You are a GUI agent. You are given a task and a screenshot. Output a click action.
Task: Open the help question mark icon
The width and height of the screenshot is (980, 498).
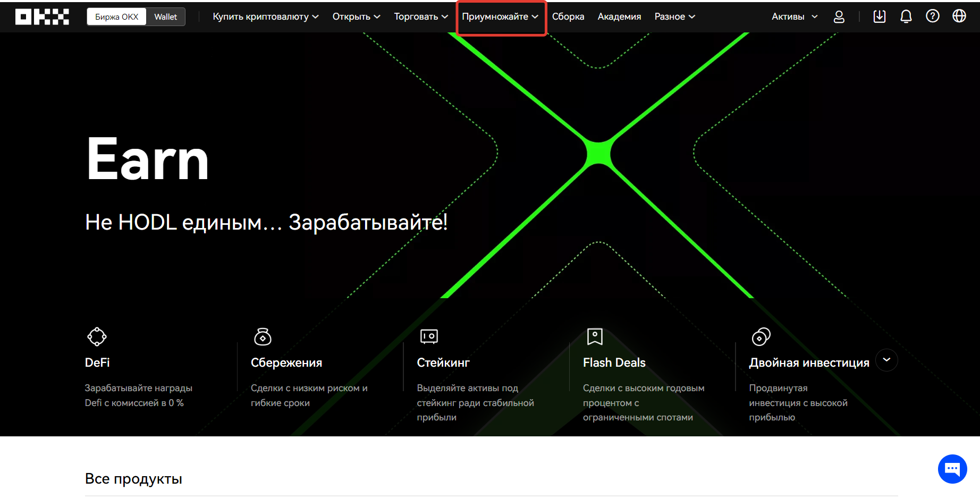tap(933, 16)
